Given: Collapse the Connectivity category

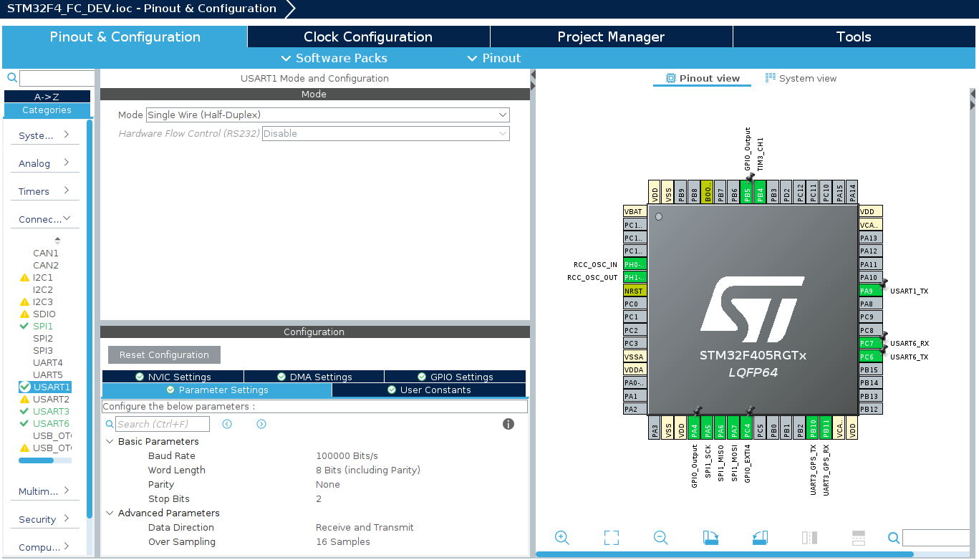Looking at the screenshot, I should pyautogui.click(x=44, y=219).
